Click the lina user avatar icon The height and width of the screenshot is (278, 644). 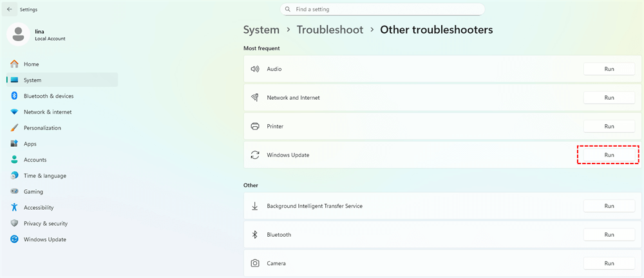coord(17,34)
